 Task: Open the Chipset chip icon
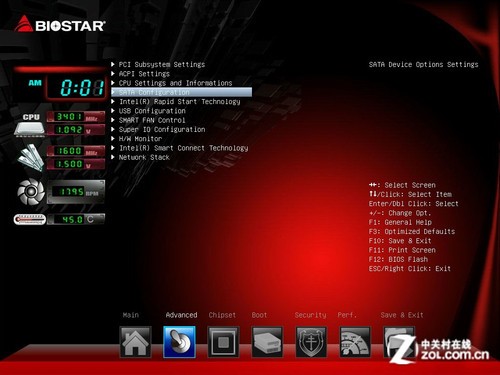pos(223,342)
